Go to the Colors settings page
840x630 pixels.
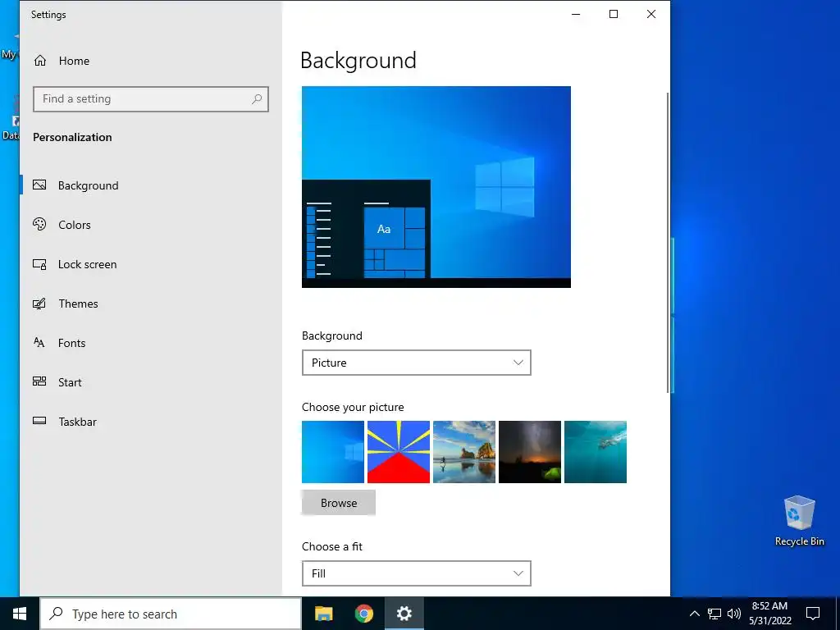[x=75, y=225]
